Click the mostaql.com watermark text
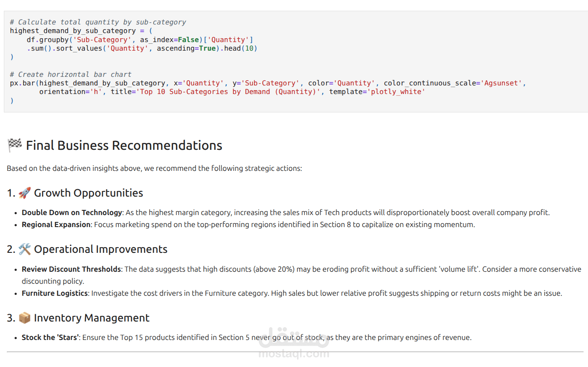This screenshot has width=588, height=367. click(x=294, y=354)
